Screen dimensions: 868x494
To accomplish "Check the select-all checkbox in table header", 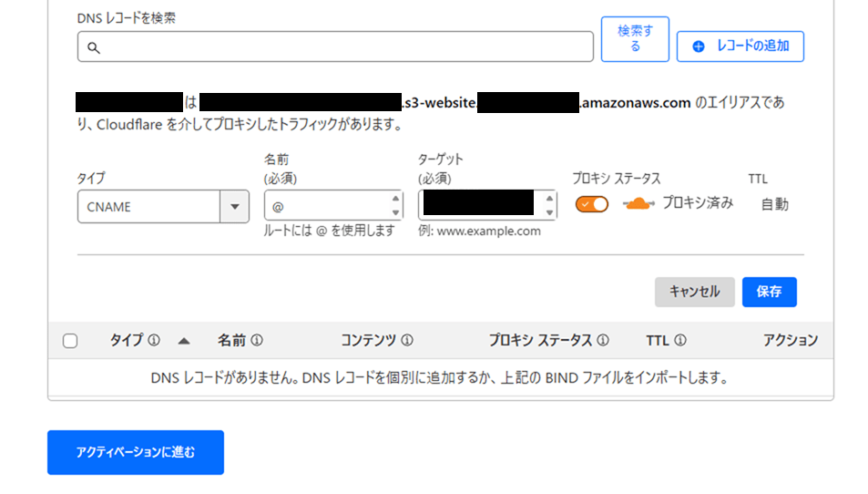I will [70, 341].
